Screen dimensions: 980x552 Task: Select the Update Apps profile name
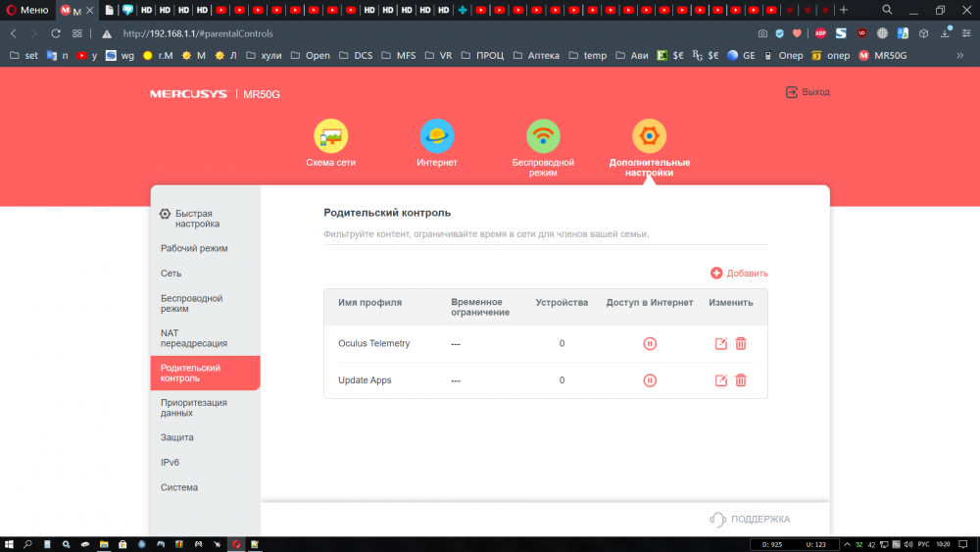click(365, 380)
